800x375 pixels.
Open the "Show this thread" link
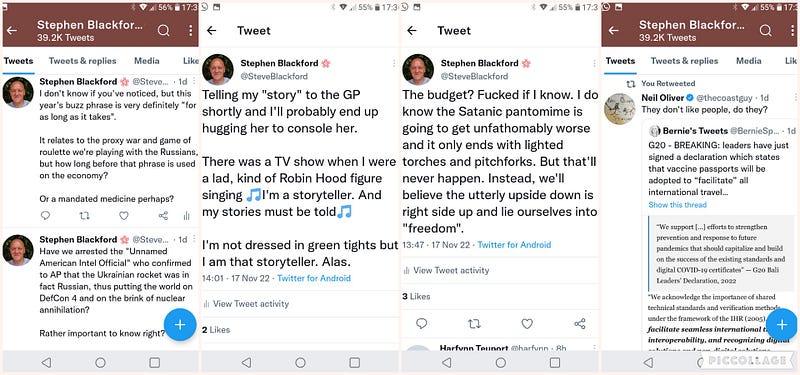678,205
